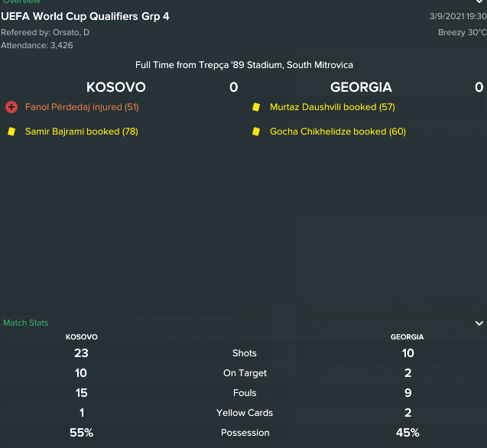This screenshot has width=487, height=448.
Task: Collapse the Overview section chevron
Action: click(x=479, y=2)
